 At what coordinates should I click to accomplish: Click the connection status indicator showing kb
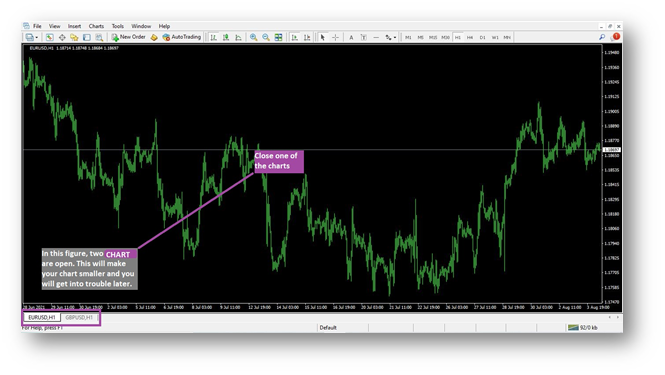click(x=583, y=327)
